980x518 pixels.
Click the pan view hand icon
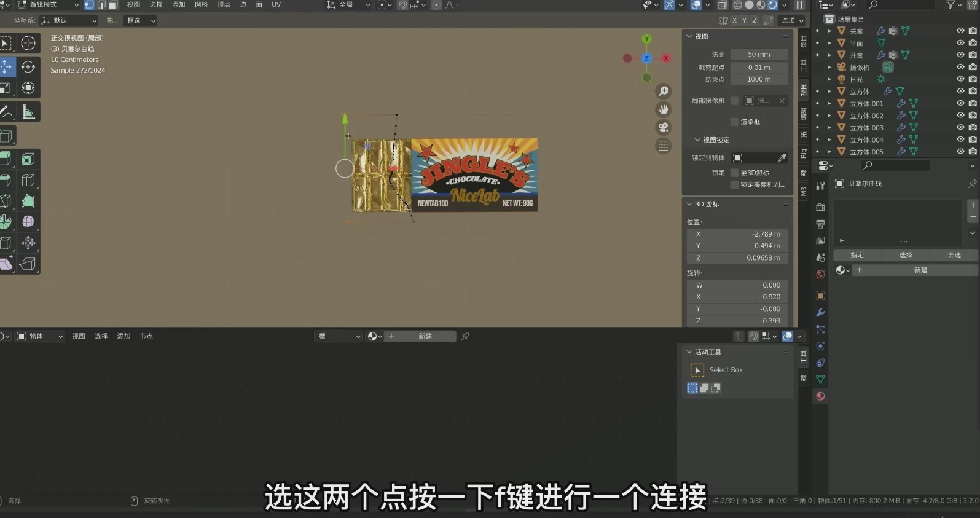[x=664, y=109]
